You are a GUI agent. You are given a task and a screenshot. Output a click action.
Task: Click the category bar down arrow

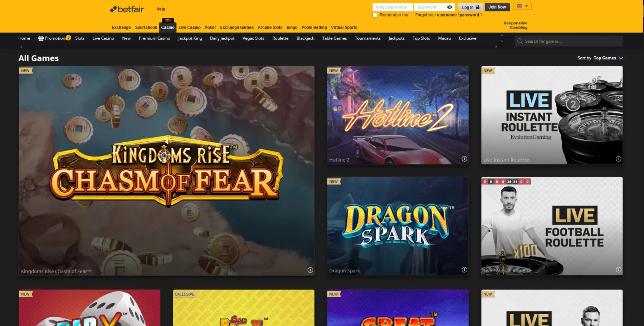click(502, 41)
